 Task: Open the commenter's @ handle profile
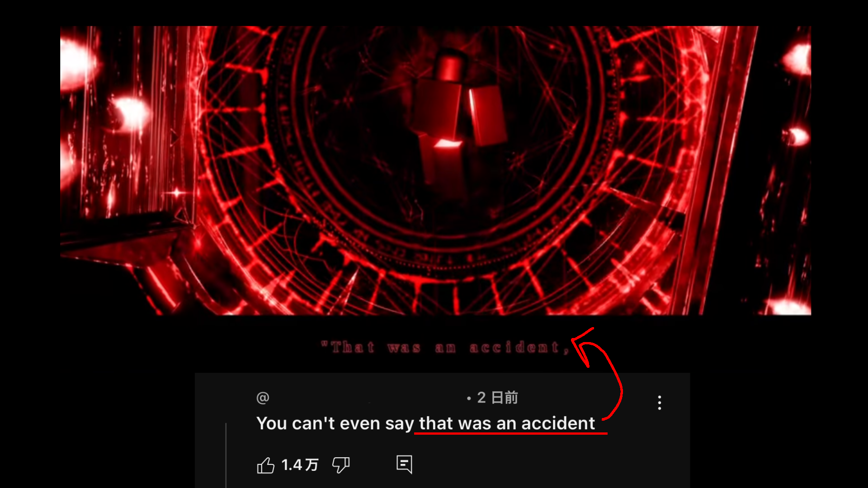[x=263, y=398]
